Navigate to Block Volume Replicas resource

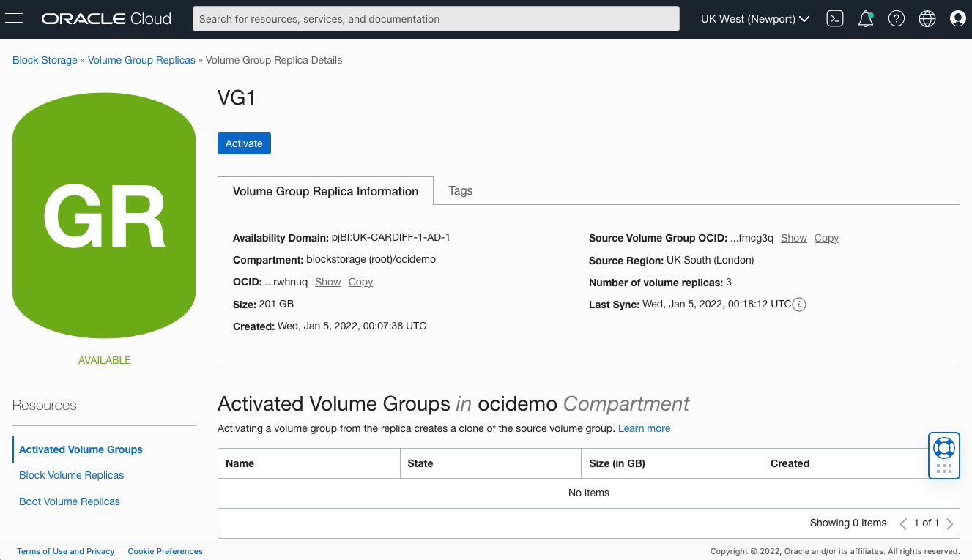[x=71, y=474]
